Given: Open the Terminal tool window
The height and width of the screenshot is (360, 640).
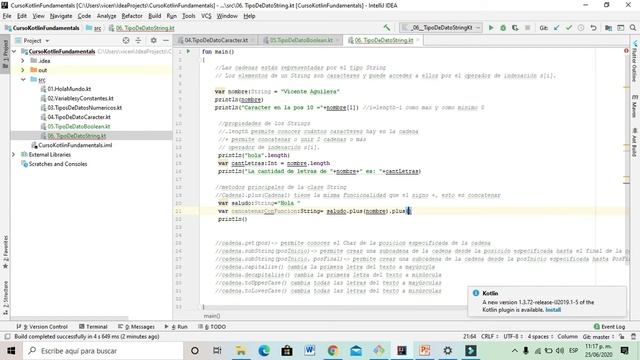Looking at the screenshot, I should click(93, 327).
